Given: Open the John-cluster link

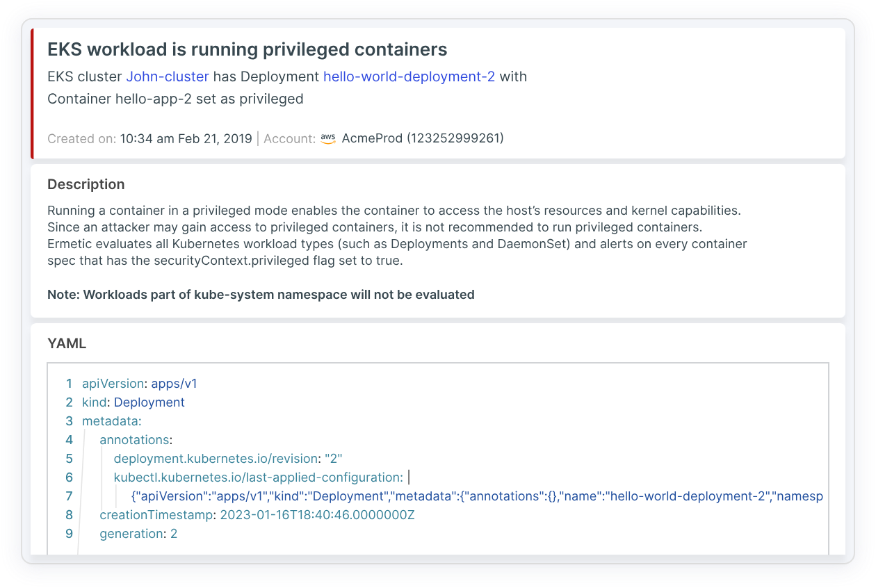Looking at the screenshot, I should click(168, 76).
